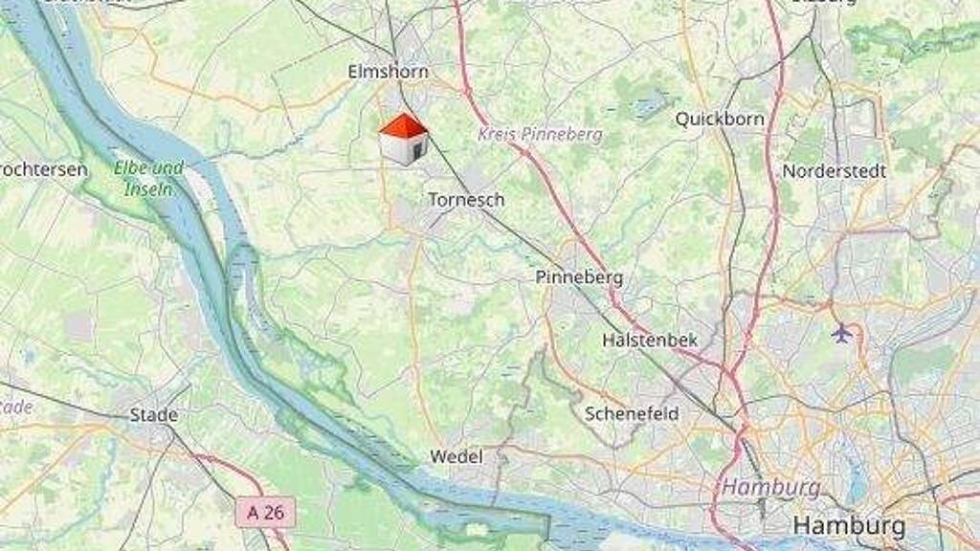Click the A 26 highway shield

tap(265, 513)
